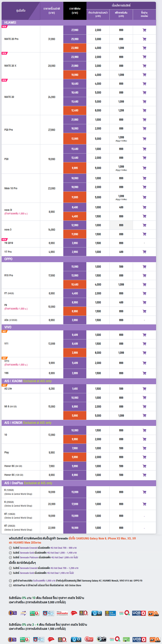Buy OnePlus 6 256GB via cart icon
162x644 pixels.
tap(144, 504)
